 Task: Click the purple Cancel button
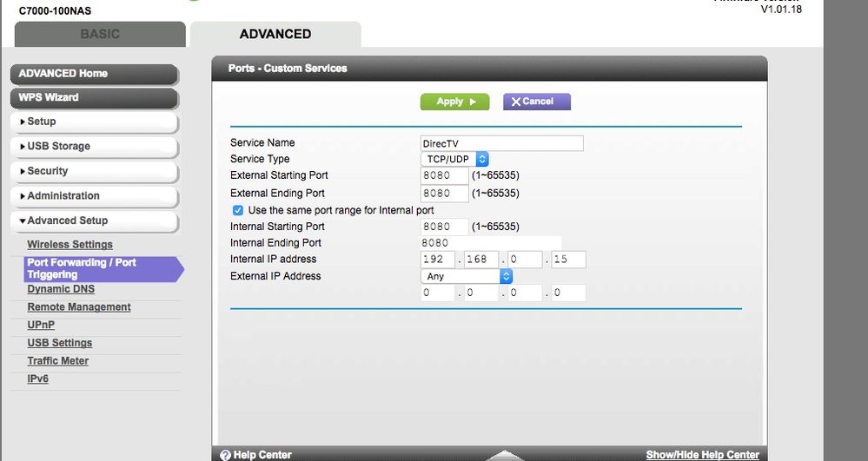point(536,102)
